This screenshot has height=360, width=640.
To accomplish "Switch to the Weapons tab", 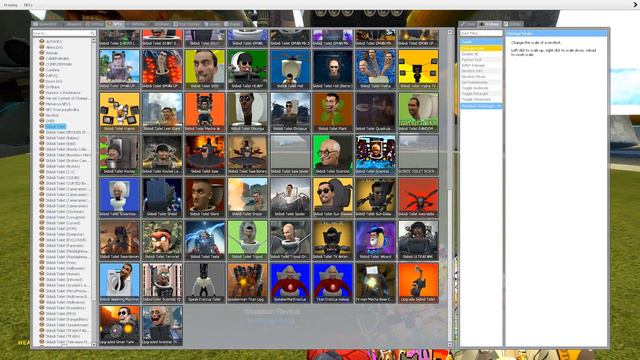I will point(71,24).
